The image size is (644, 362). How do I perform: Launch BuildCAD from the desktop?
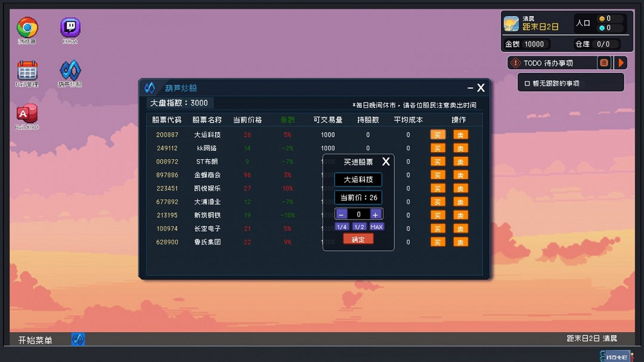(x=26, y=113)
